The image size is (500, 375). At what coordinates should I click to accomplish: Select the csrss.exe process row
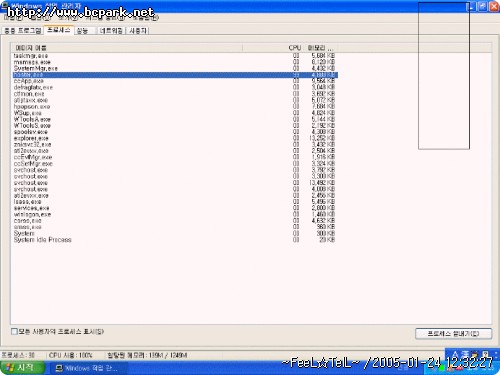tap(175, 221)
